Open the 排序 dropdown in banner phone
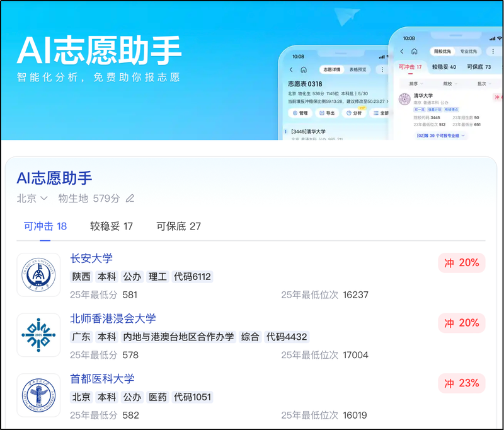504x430 pixels. click(416, 84)
